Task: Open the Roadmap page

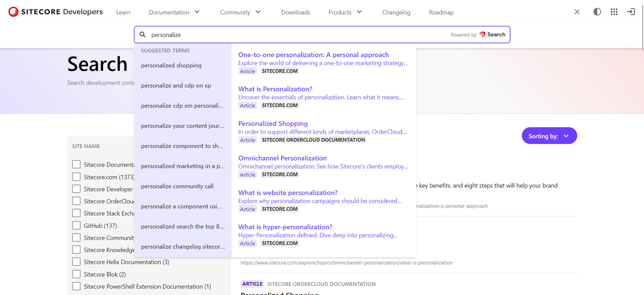Action: click(x=441, y=12)
